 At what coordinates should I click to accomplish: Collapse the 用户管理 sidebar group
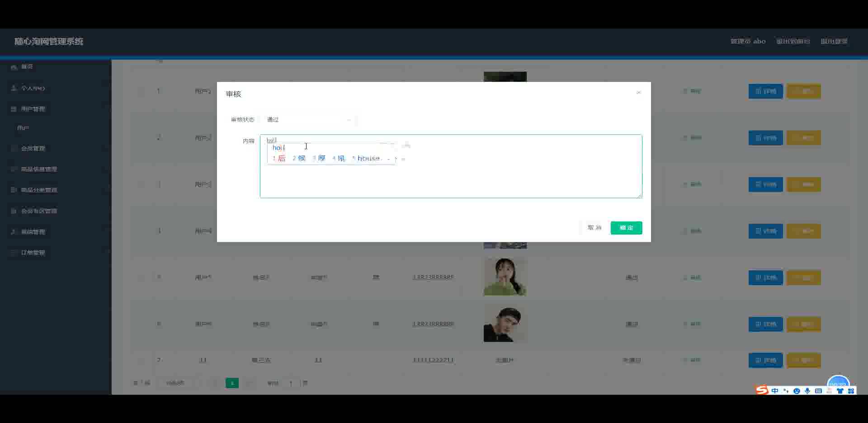coord(56,109)
